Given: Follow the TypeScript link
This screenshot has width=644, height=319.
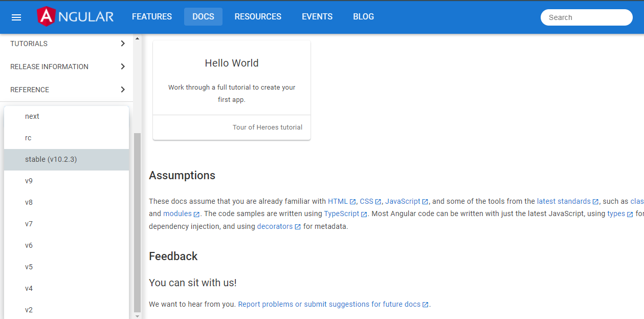Looking at the screenshot, I should click(x=342, y=214).
